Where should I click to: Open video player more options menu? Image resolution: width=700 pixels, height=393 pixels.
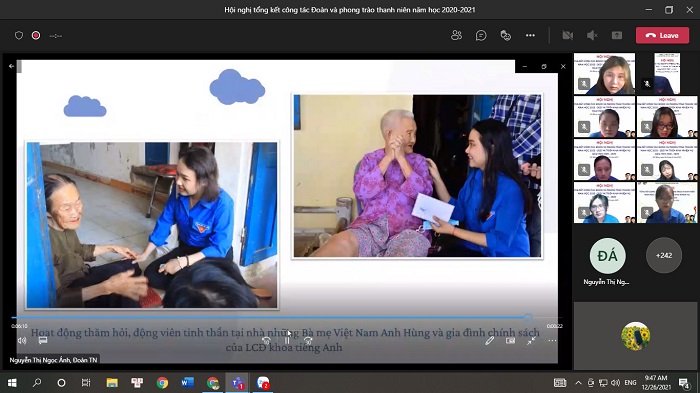[552, 341]
